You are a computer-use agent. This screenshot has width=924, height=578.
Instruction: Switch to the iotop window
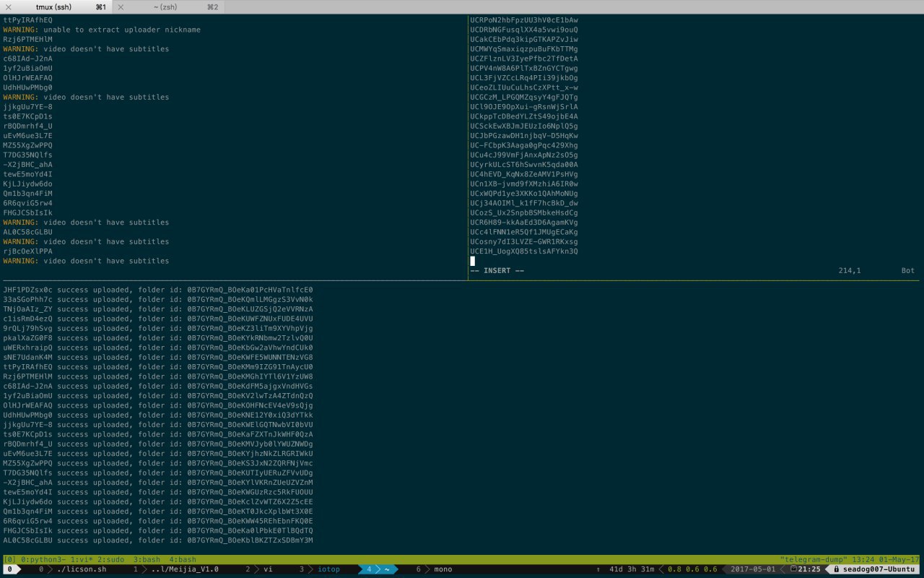pos(328,569)
